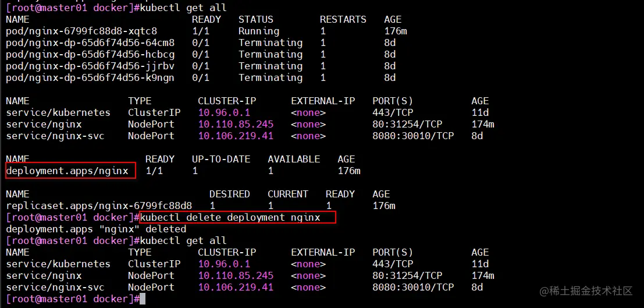
Task: Click the boxed kubectl delete deployment nginx command
Action: coord(230,217)
